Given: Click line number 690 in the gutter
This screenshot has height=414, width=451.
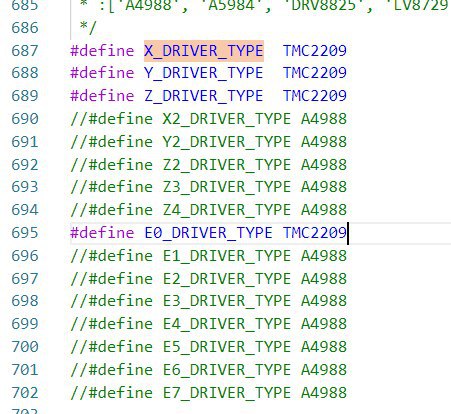Looking at the screenshot, I should coord(25,119).
